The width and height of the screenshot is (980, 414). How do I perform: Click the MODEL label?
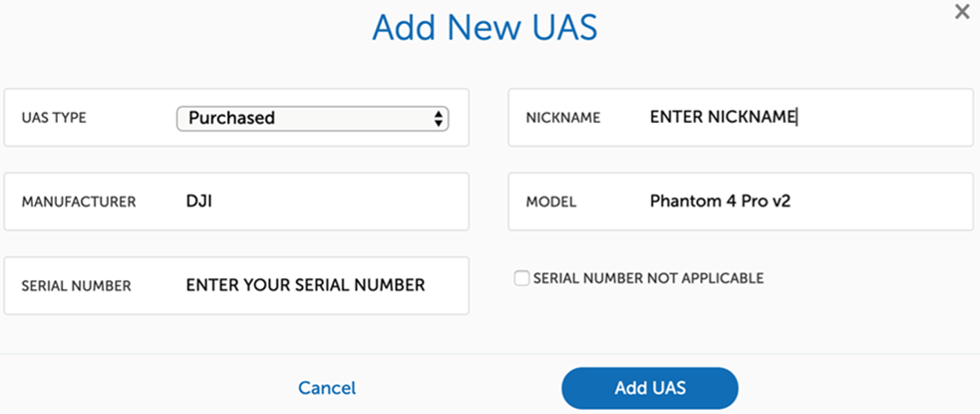(x=551, y=202)
